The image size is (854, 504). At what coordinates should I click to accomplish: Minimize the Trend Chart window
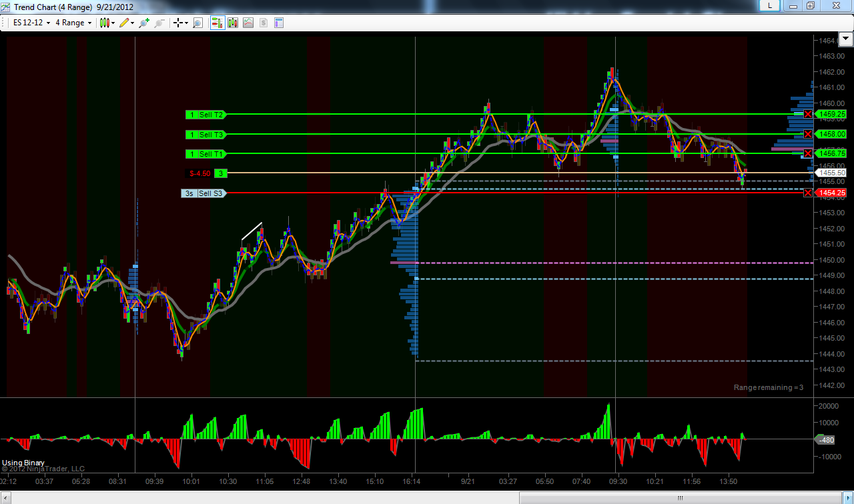[792, 5]
